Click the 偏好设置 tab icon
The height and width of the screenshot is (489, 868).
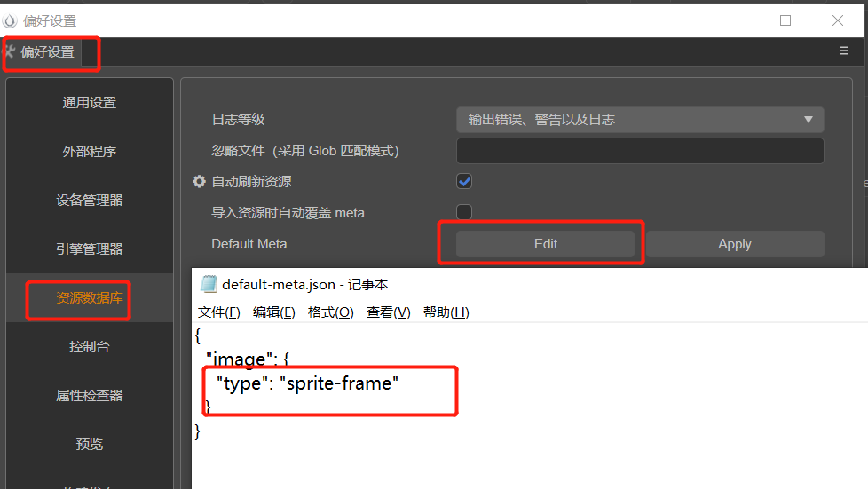tap(9, 52)
